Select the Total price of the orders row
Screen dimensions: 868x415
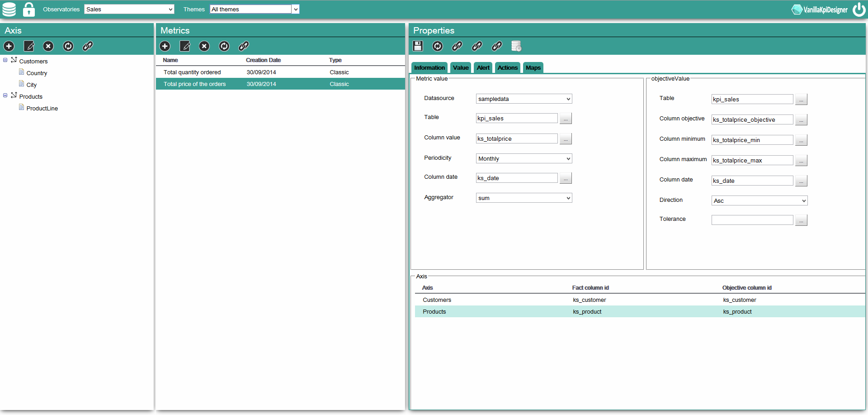coord(280,84)
